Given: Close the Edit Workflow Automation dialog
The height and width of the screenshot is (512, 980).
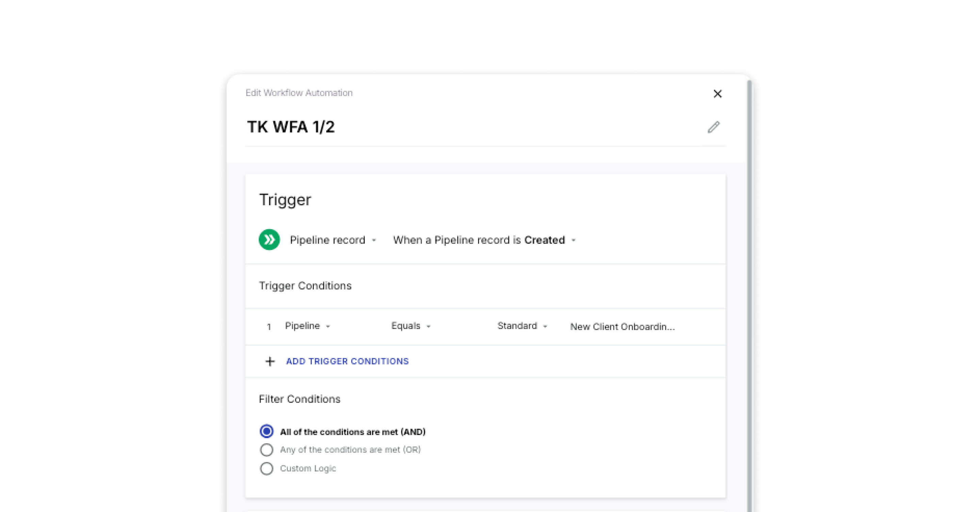Looking at the screenshot, I should (x=717, y=94).
